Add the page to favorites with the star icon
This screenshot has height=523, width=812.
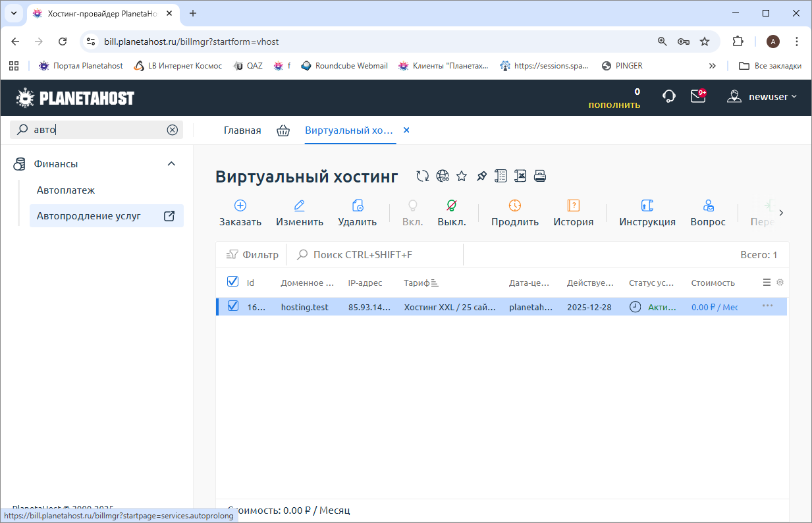pyautogui.click(x=462, y=176)
